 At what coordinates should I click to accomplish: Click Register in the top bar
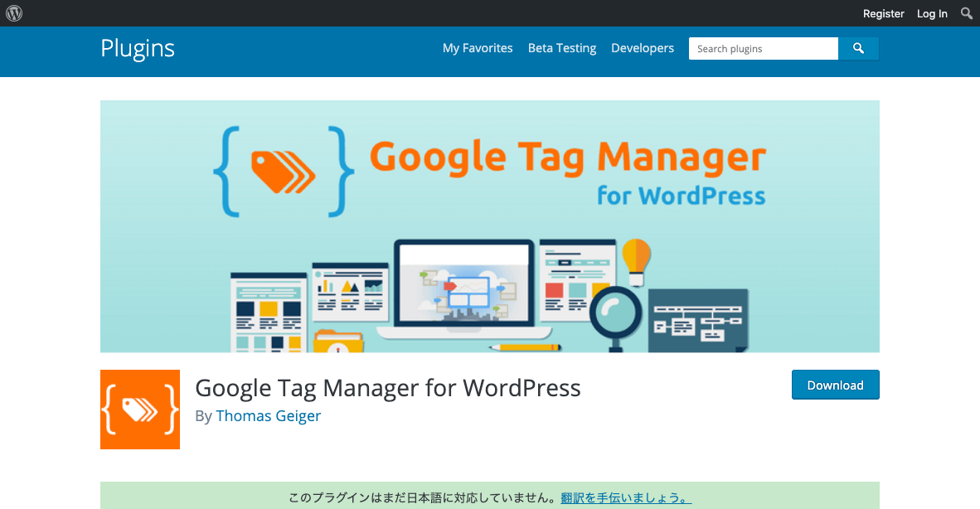point(883,13)
